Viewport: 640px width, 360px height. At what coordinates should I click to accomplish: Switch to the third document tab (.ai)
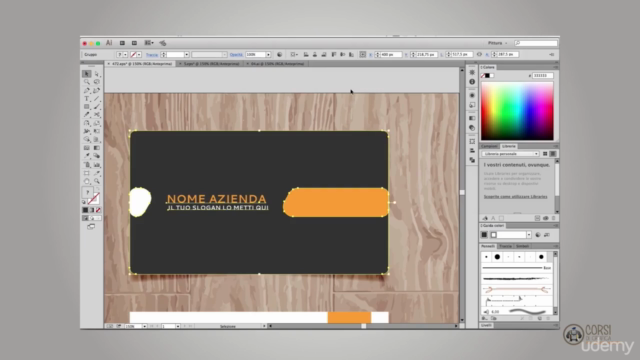point(277,64)
